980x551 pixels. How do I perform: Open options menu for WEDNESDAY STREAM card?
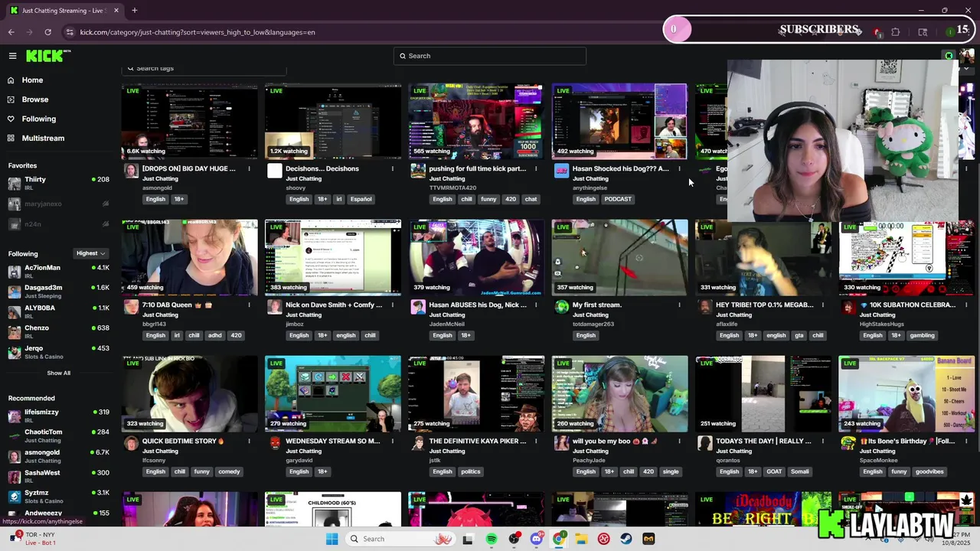[x=393, y=441]
